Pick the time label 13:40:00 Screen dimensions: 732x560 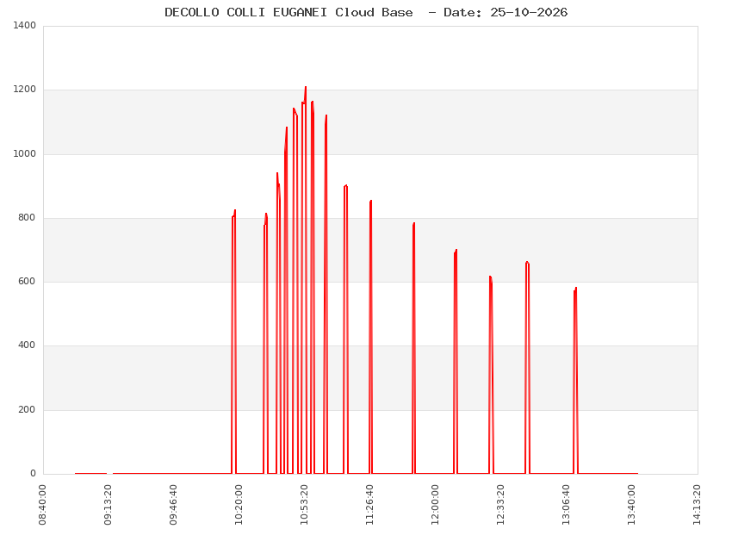[x=631, y=505]
